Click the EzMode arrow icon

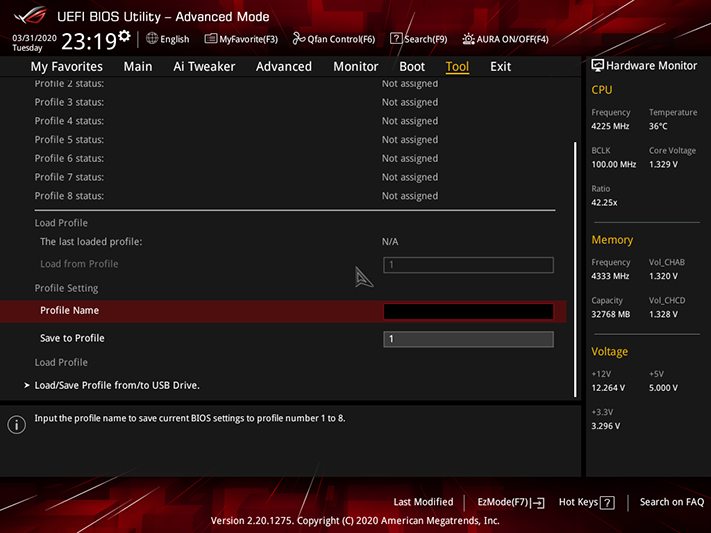tap(538, 503)
